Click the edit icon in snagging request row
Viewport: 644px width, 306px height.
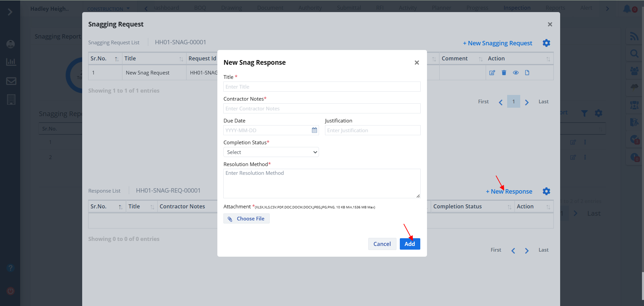[492, 73]
